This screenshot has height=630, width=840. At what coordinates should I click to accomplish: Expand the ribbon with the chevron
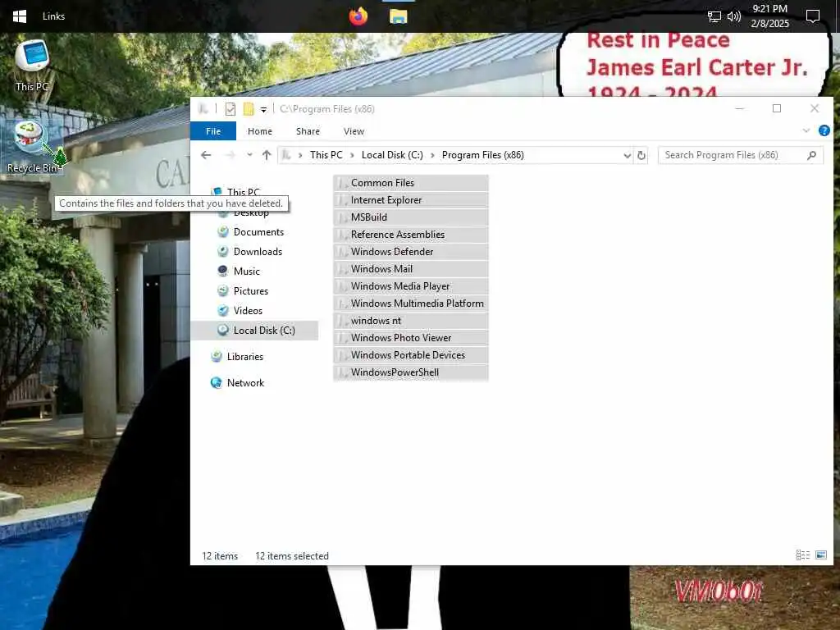pyautogui.click(x=806, y=130)
